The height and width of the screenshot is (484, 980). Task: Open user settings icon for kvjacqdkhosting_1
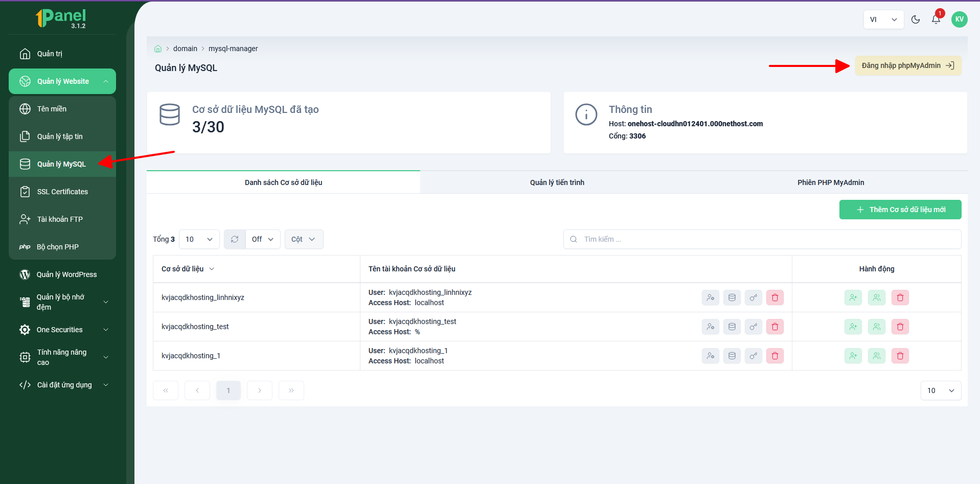pyautogui.click(x=711, y=356)
